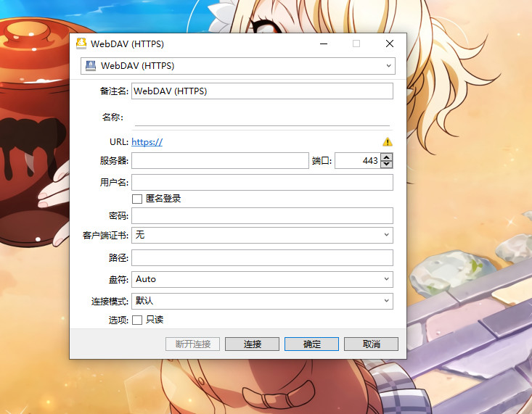Decrease the port number with the down arrow
Viewport: 532px width, 414px height.
coord(386,165)
